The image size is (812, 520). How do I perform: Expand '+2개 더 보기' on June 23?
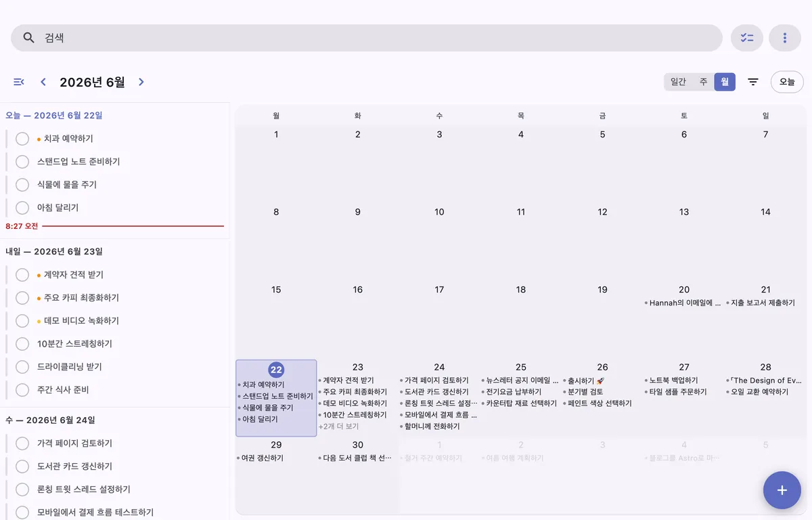click(x=339, y=427)
